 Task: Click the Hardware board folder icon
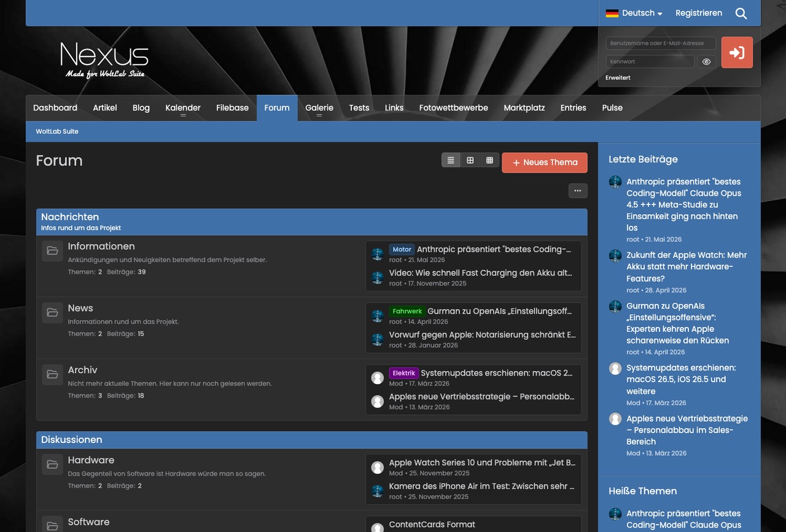(53, 465)
